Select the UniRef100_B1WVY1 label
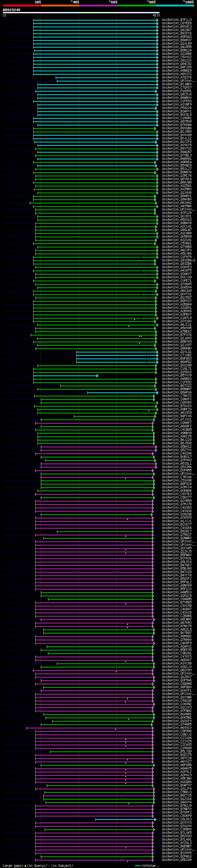Viewport: 197px width, 868px height. (177, 111)
